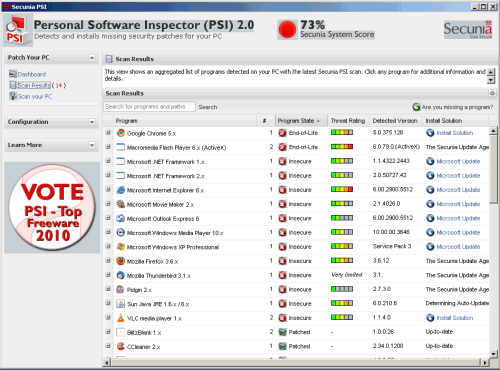The image size is (500, 370).
Task: Click version 3.6.12 in Firefox row
Action: click(x=381, y=261)
